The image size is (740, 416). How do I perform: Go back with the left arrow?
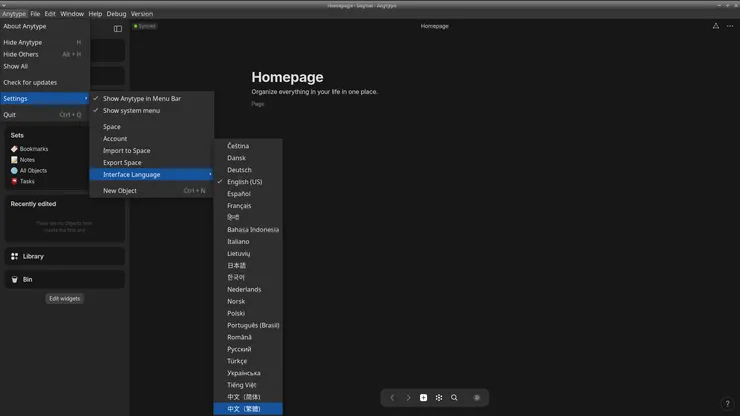392,398
